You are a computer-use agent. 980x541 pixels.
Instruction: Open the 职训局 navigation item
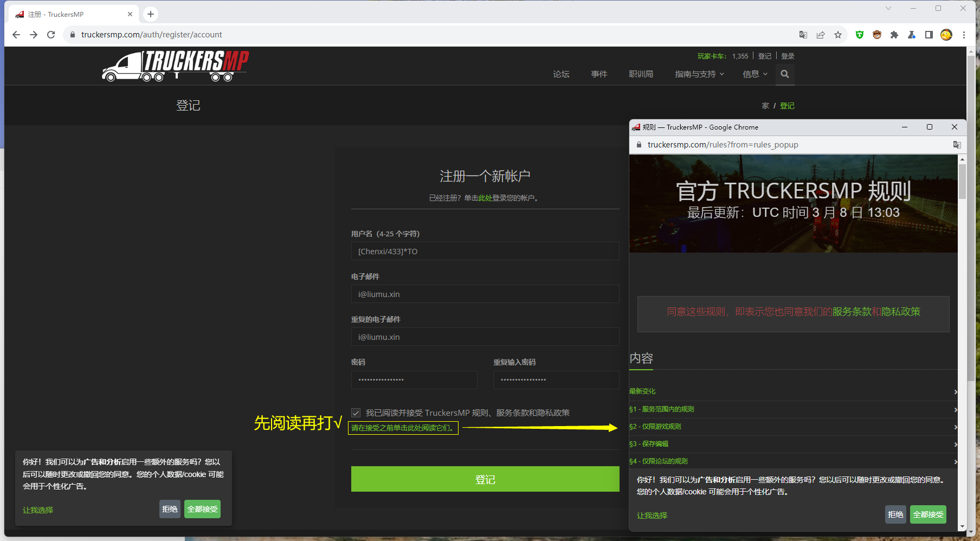tap(641, 74)
